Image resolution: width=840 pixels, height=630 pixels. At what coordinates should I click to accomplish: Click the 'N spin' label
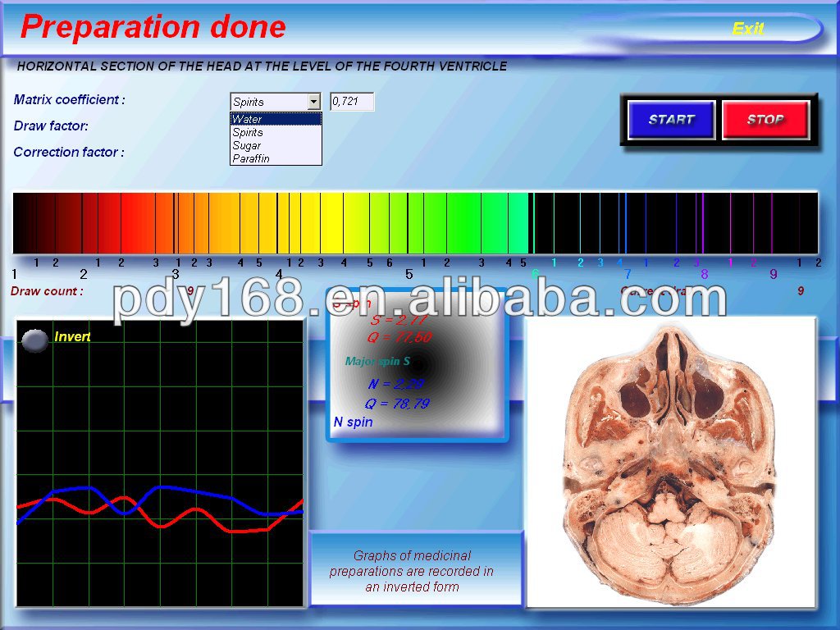[353, 422]
